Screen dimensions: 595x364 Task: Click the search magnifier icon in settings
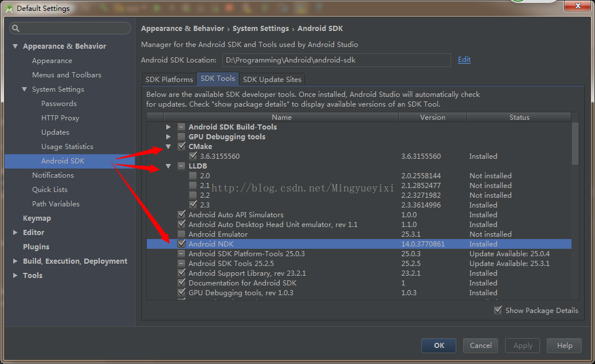pos(15,28)
